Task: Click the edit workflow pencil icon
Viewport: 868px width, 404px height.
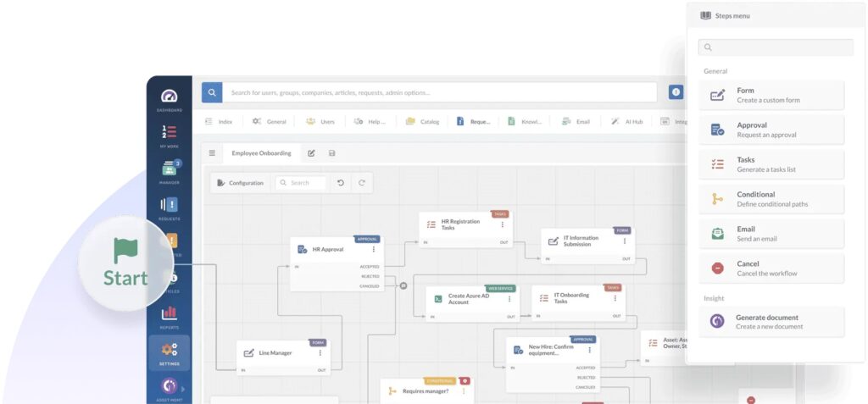Action: pos(311,153)
